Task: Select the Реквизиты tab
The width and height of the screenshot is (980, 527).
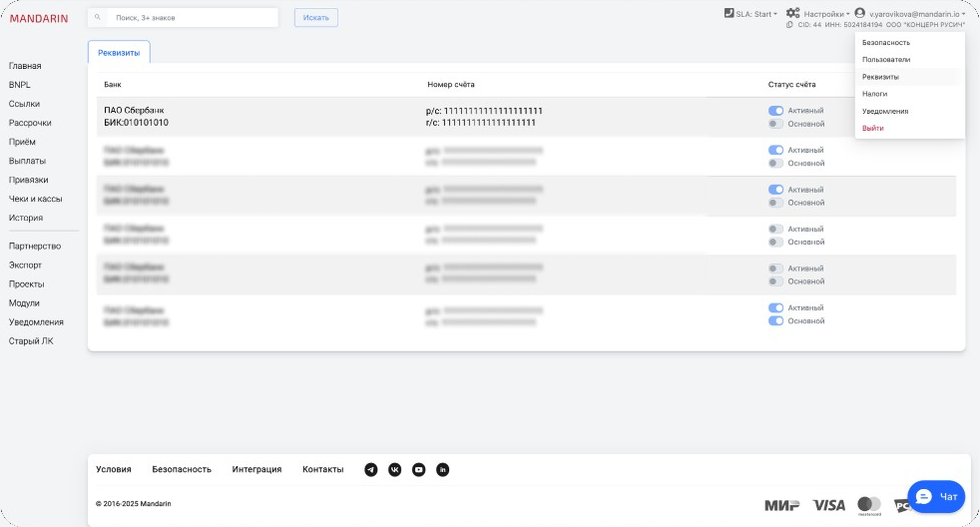Action: (x=119, y=53)
